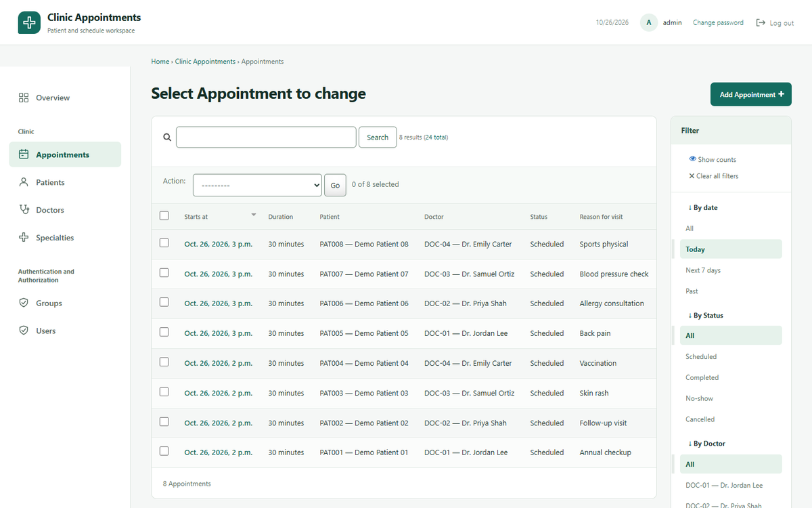Click the Groups shield icon
This screenshot has height=508, width=812.
click(x=24, y=303)
